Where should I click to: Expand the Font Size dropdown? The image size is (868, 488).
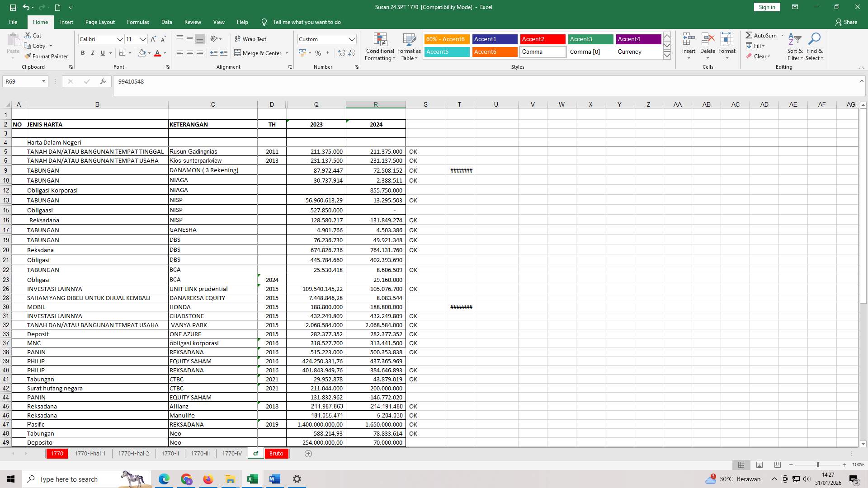143,39
